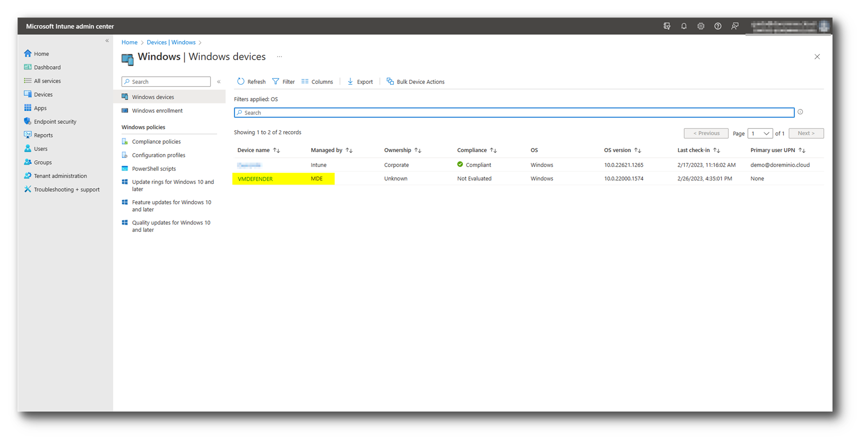Open Quality updates for Windows 10 and later
Viewport: 868px width, 447px height.
pos(171,226)
